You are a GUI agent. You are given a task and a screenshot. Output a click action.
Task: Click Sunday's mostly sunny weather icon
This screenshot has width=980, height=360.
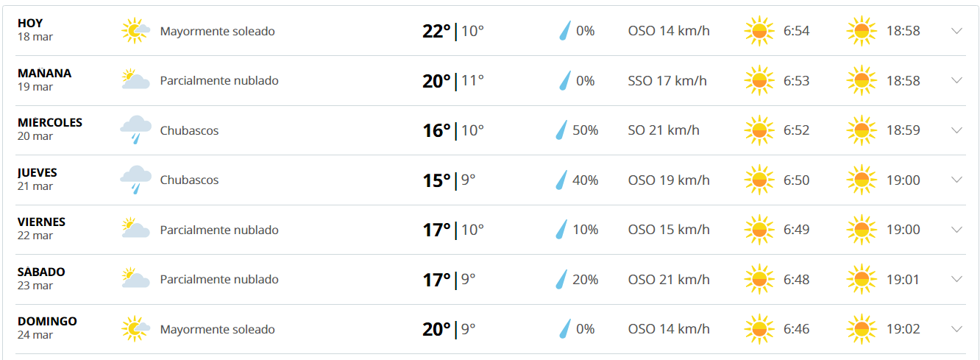[x=135, y=329]
